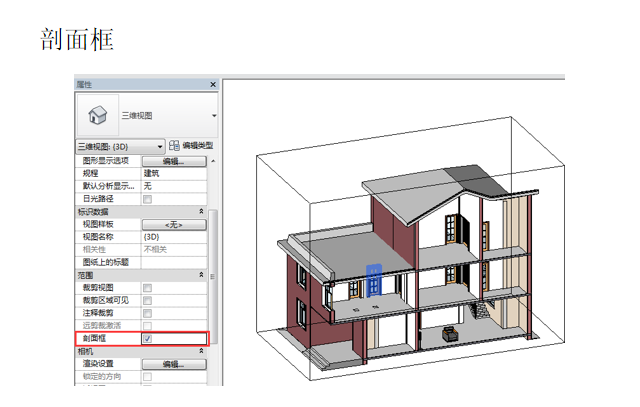This screenshot has width=640, height=407.
Task: Open the 三维视图: (3D) instance dropdown
Action: coord(159,147)
